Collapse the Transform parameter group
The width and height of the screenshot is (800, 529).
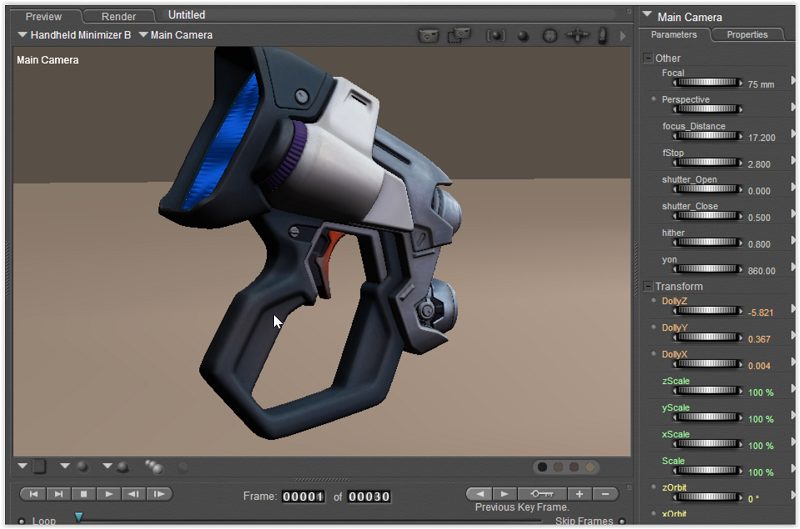(x=648, y=287)
